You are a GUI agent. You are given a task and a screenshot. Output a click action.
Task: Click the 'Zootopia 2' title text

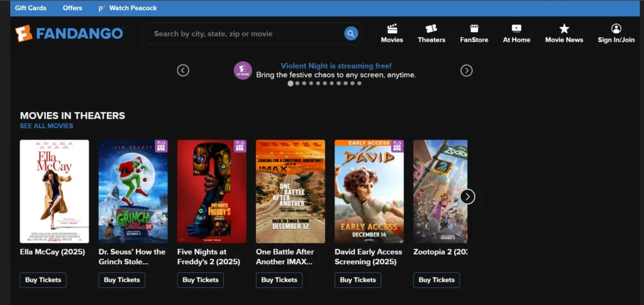440,252
